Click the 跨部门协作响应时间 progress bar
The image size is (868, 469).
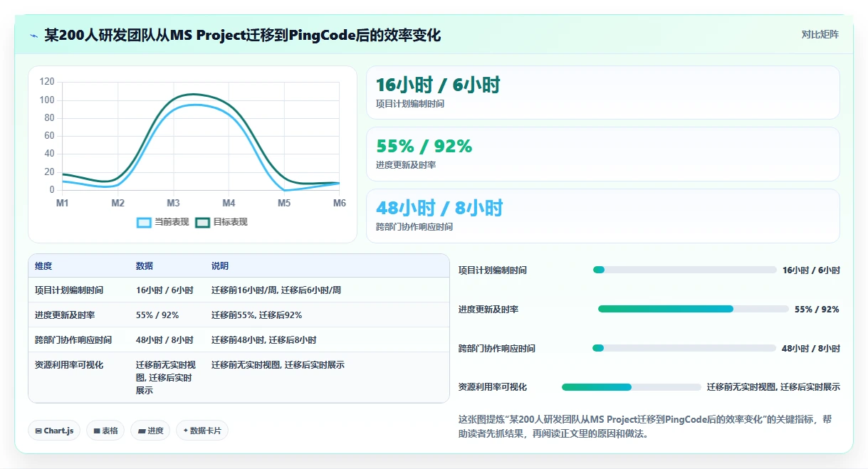(x=684, y=348)
